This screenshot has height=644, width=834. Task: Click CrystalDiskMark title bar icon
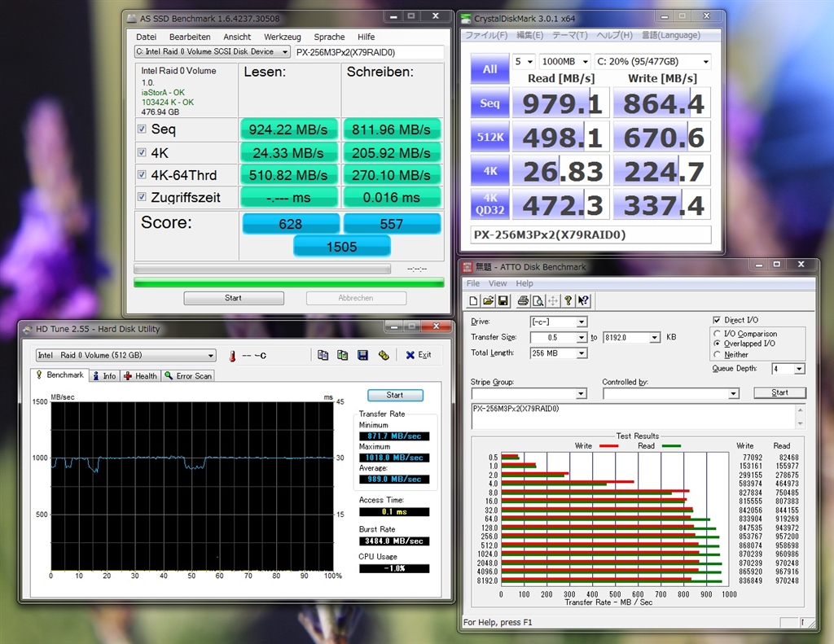tap(466, 19)
